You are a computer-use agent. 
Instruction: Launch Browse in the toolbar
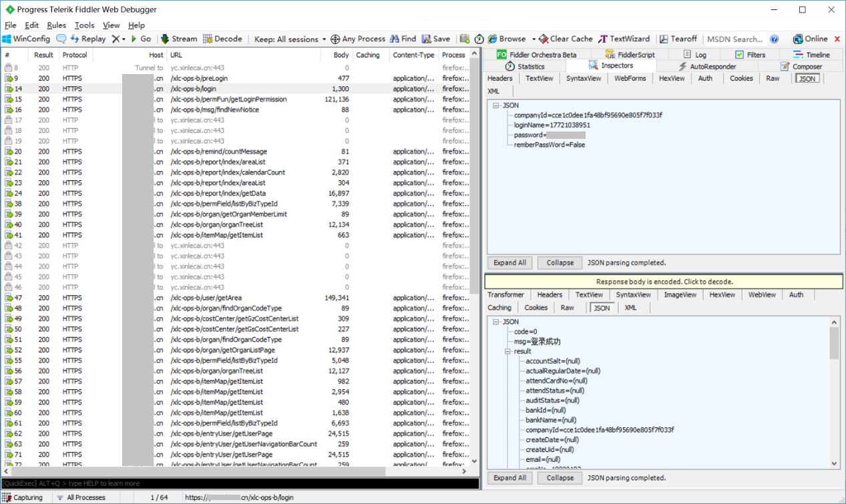pyautogui.click(x=507, y=39)
